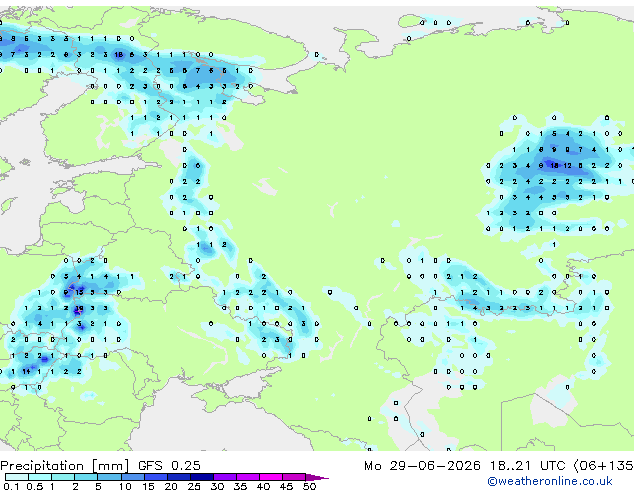The width and height of the screenshot is (634, 490).
Task: Click the "Precipitation" title text
Action: pos(42,466)
